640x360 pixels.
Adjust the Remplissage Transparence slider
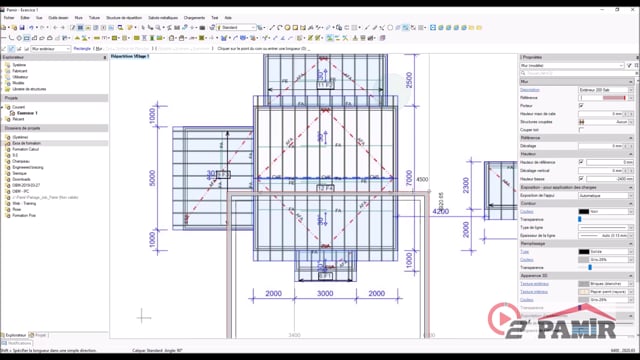[590, 267]
